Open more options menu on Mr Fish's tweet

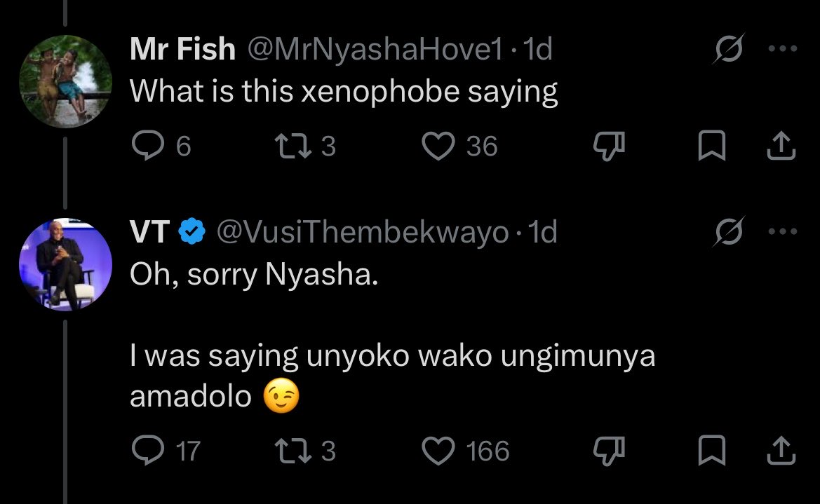782,48
